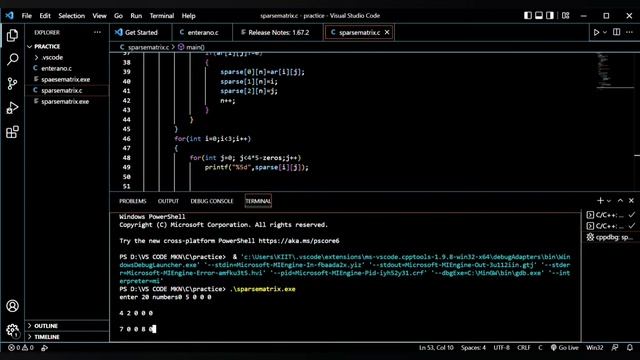Expand the .vscode folder
The width and height of the screenshot is (640, 360).
coord(67,58)
